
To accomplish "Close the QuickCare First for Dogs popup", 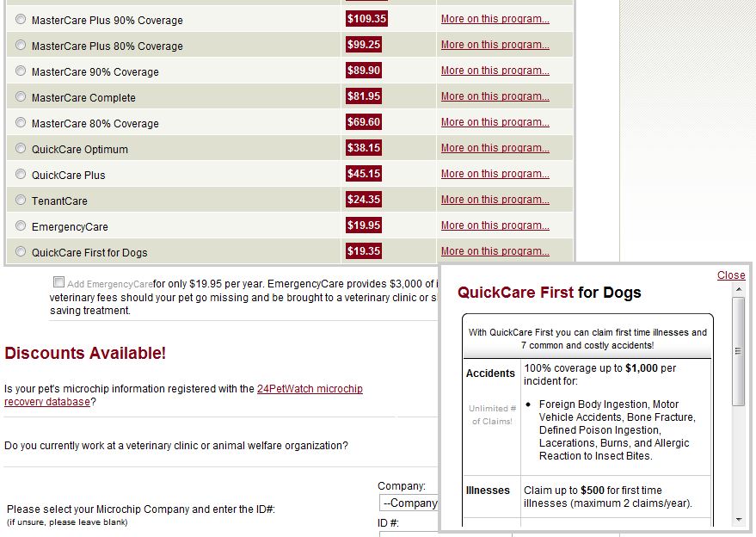I will pyautogui.click(x=730, y=275).
